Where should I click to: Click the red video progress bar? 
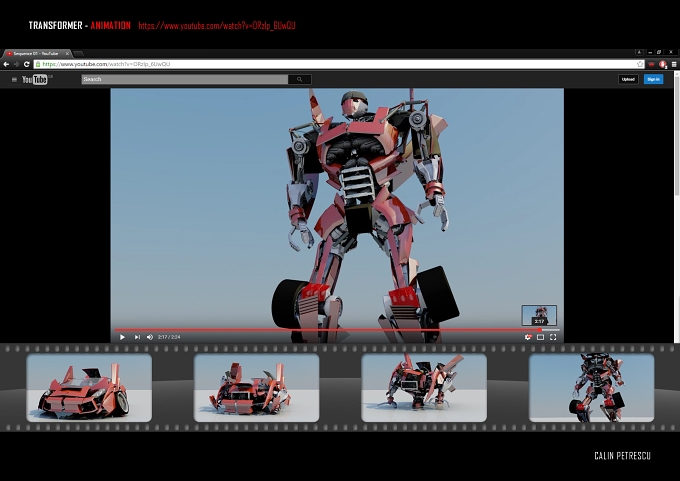(x=327, y=330)
